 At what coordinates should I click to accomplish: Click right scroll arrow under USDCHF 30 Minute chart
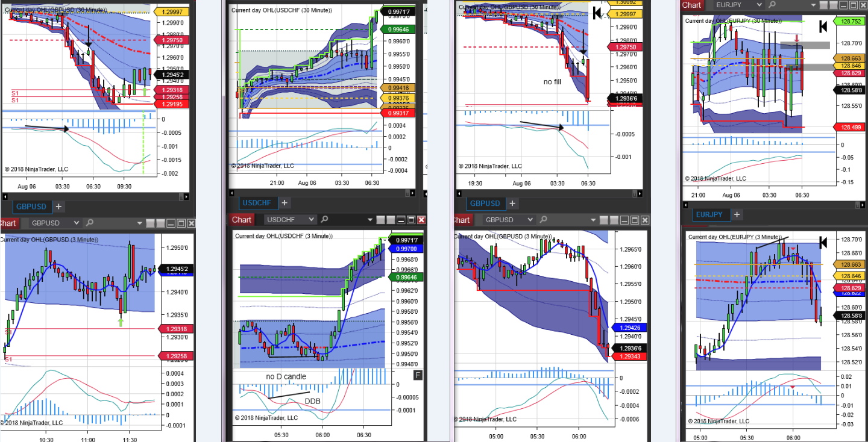(x=411, y=192)
